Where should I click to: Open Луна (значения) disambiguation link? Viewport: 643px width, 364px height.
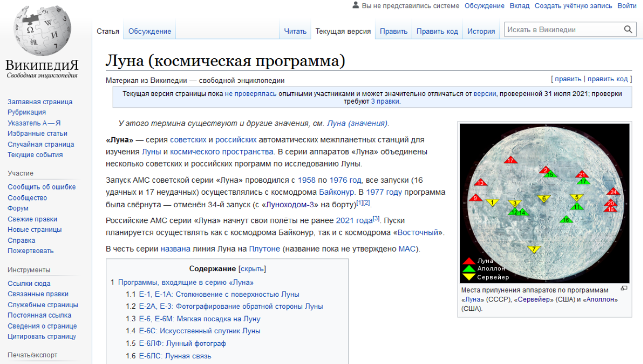(x=357, y=123)
